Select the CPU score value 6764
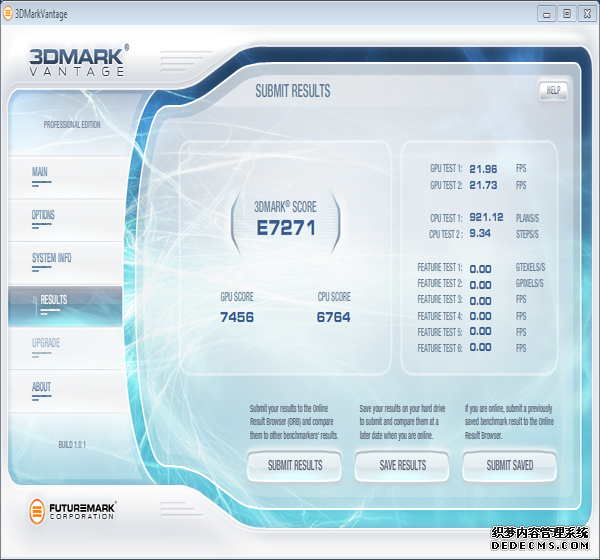Image resolution: width=600 pixels, height=560 pixels. click(x=333, y=317)
